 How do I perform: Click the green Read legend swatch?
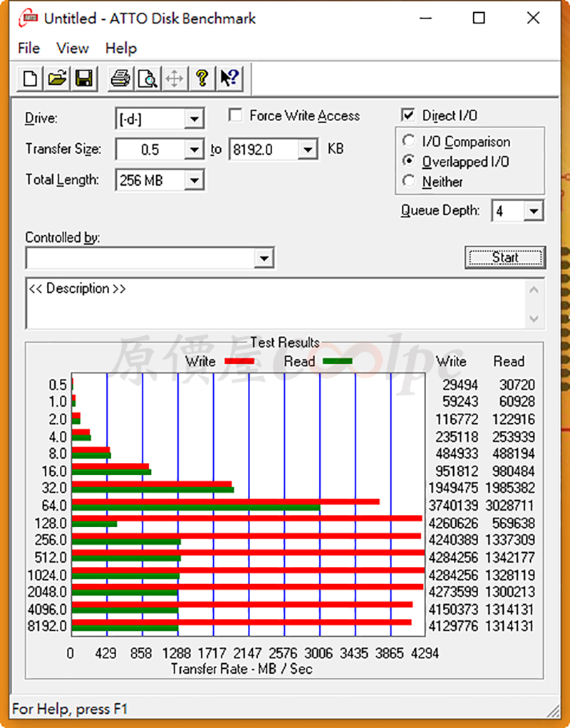[x=337, y=361]
